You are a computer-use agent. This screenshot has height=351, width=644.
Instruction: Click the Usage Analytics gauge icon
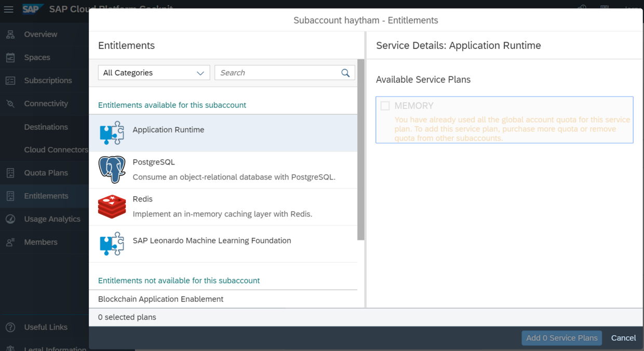[10, 219]
